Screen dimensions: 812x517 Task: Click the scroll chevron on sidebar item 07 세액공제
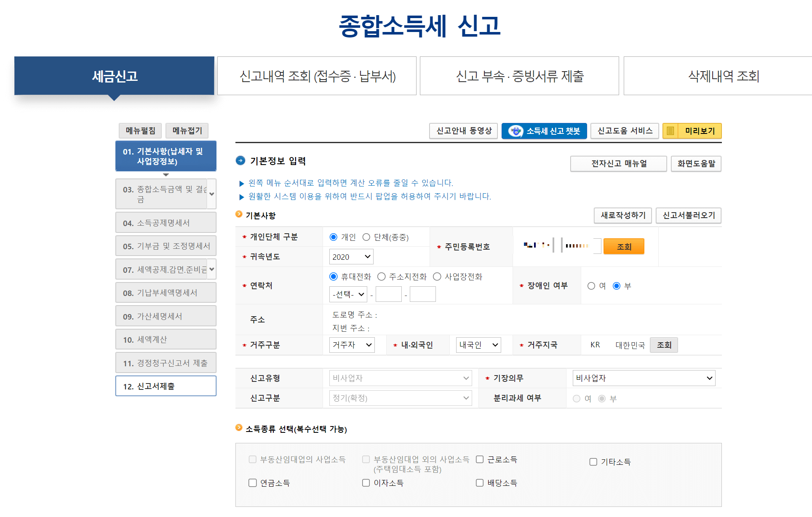click(x=212, y=269)
